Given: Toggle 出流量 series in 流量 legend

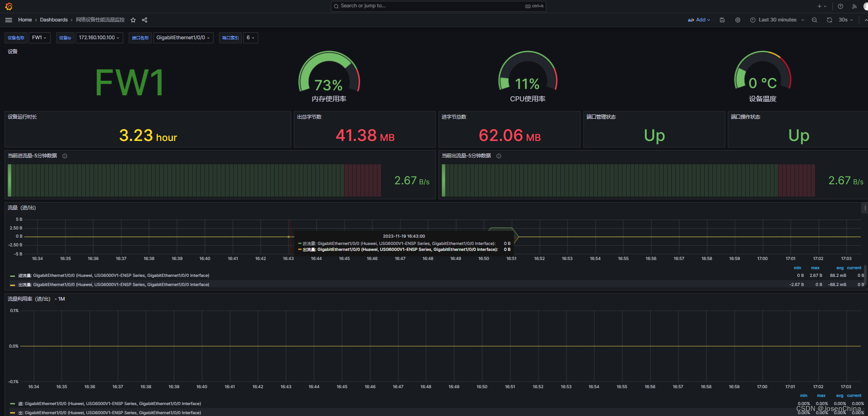Looking at the screenshot, I should (114, 285).
